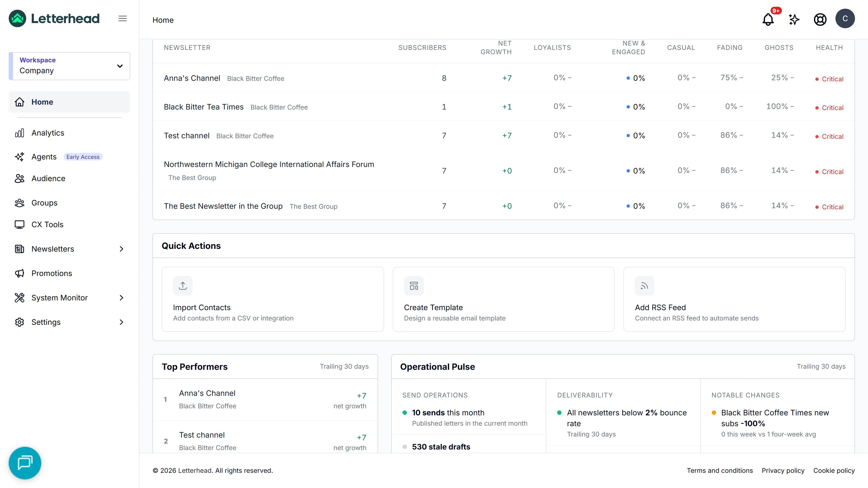The image size is (868, 488).
Task: Click the Add RSS Feed icon
Action: 644,285
